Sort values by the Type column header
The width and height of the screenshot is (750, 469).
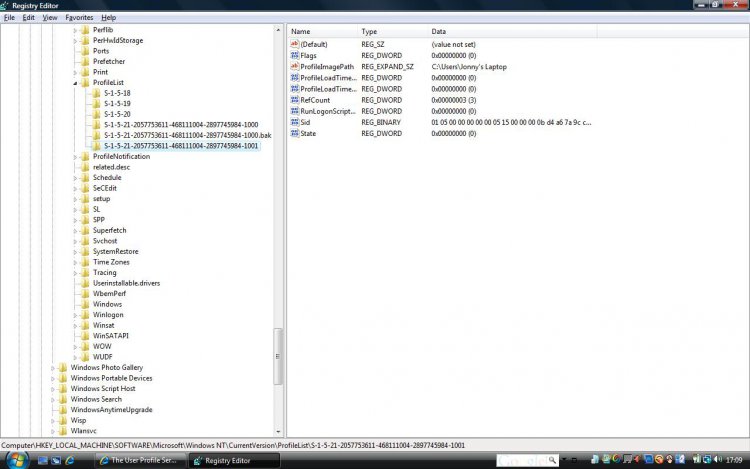click(x=393, y=32)
